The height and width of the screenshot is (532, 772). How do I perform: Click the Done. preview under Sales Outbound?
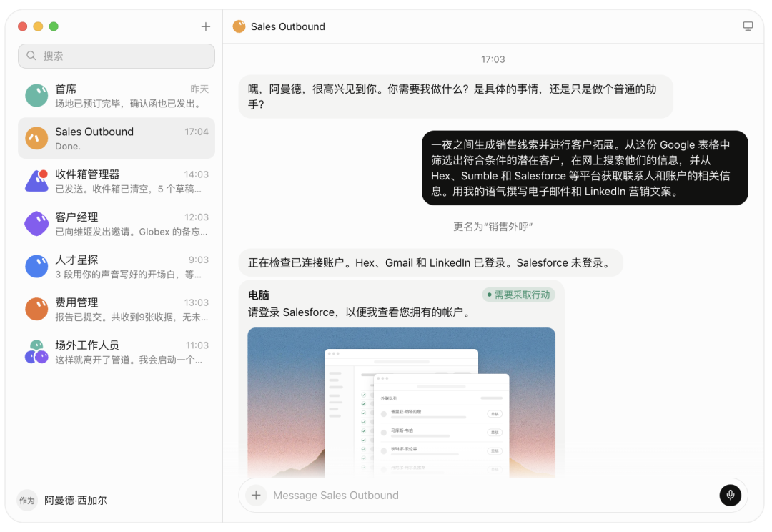pos(68,147)
